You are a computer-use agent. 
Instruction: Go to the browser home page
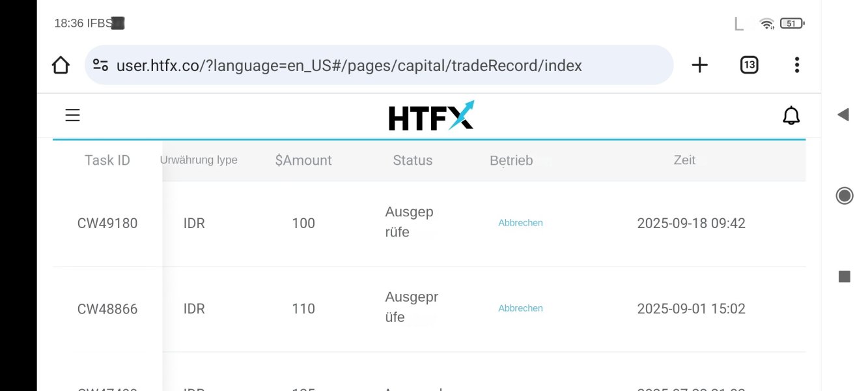tap(61, 65)
